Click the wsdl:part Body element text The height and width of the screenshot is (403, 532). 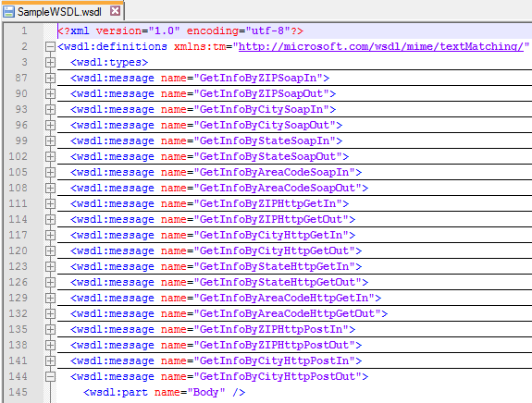pyautogui.click(x=164, y=393)
